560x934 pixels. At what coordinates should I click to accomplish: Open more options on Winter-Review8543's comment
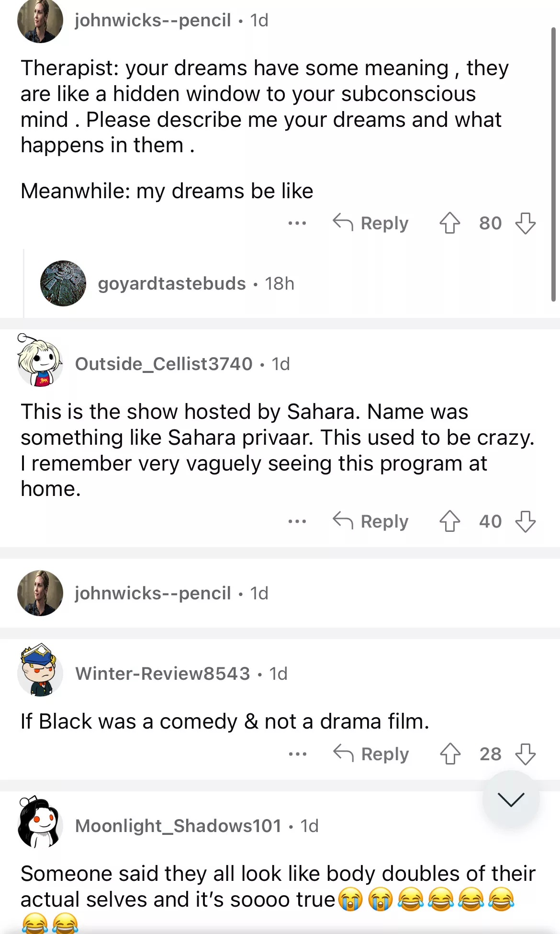click(x=298, y=754)
